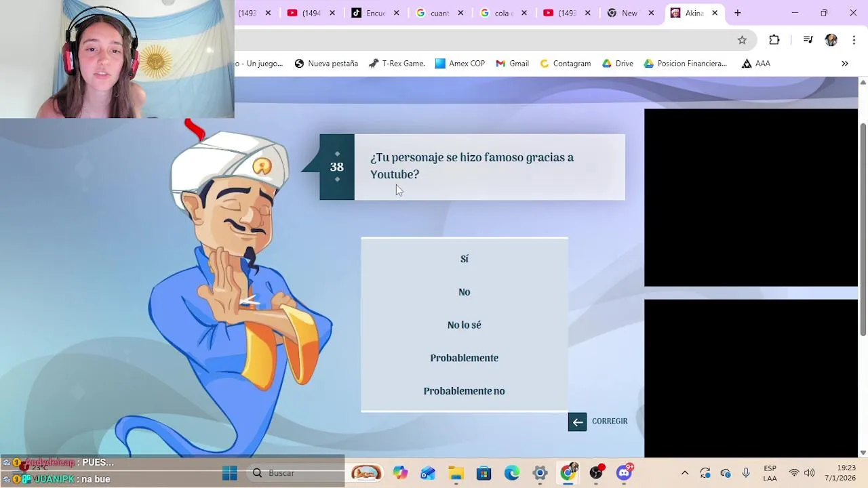Viewport: 868px width, 488px height.
Task: Click the taskbar Buscar search box
Action: click(296, 473)
